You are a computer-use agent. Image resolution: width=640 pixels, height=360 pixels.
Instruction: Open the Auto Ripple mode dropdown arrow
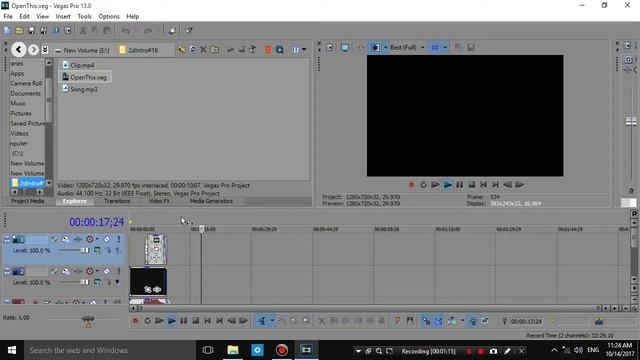click(x=462, y=321)
